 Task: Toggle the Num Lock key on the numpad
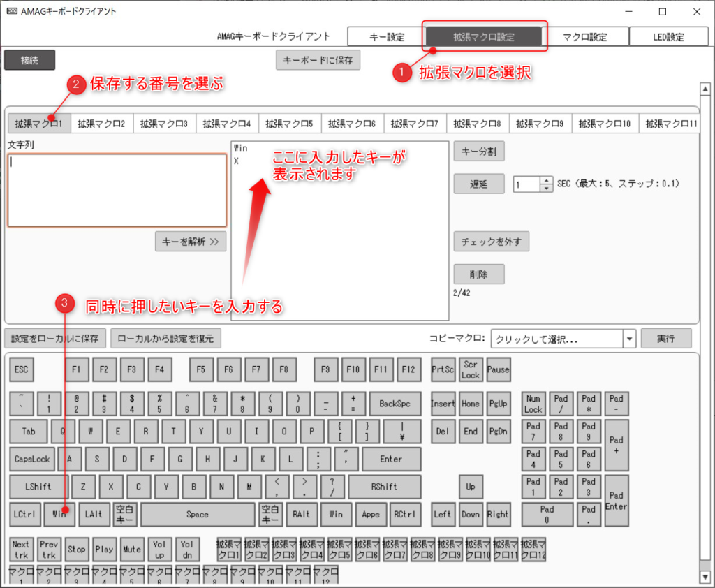pos(533,404)
